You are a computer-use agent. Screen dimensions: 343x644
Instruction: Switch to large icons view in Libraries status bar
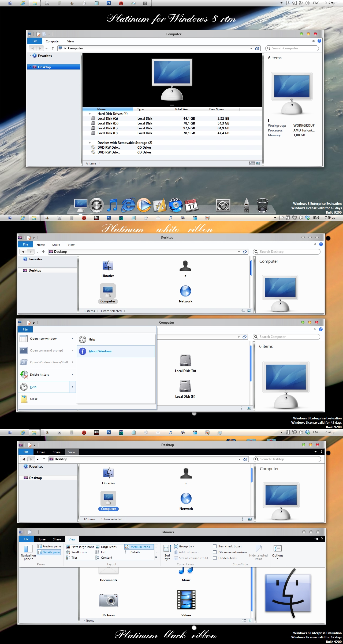250,621
